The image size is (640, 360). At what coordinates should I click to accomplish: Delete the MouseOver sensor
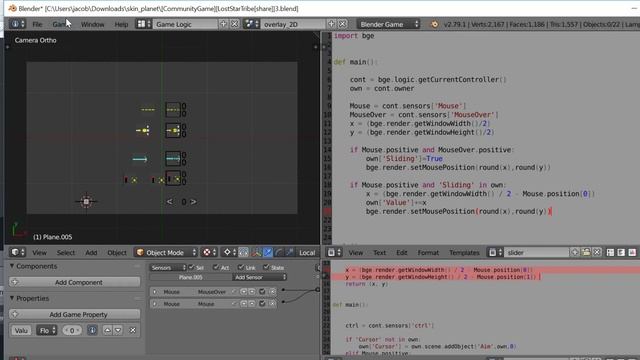pos(272,292)
